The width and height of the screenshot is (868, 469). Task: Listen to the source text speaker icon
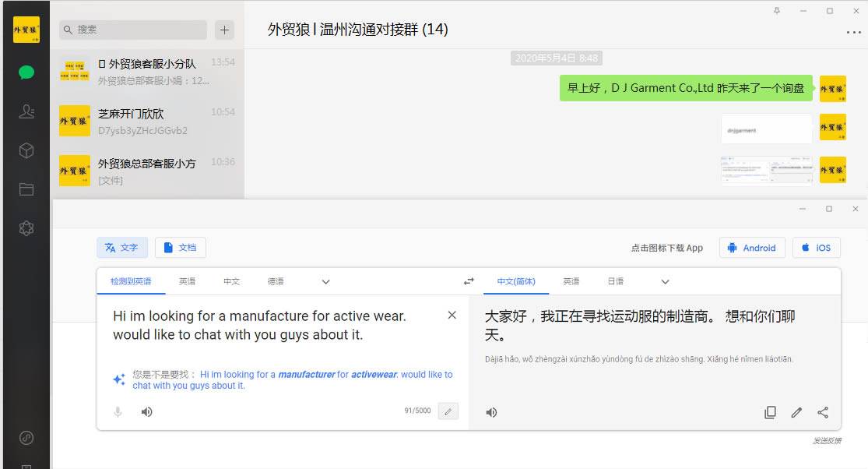[x=146, y=412]
